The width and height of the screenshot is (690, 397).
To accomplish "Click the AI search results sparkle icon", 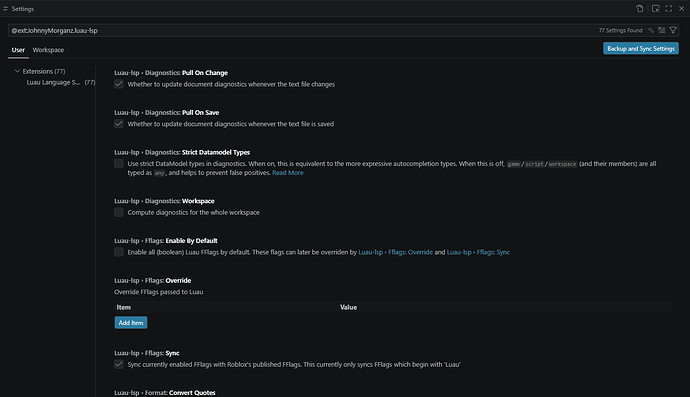I will point(651,30).
